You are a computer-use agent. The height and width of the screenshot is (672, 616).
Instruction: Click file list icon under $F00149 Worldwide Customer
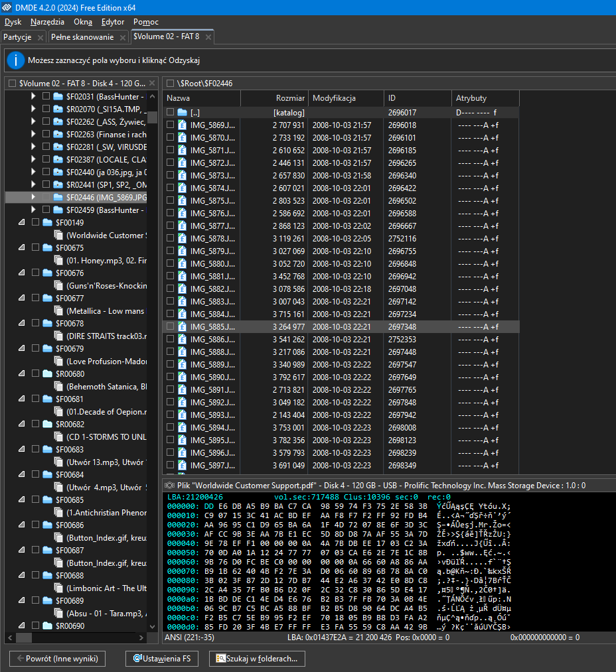(58, 235)
